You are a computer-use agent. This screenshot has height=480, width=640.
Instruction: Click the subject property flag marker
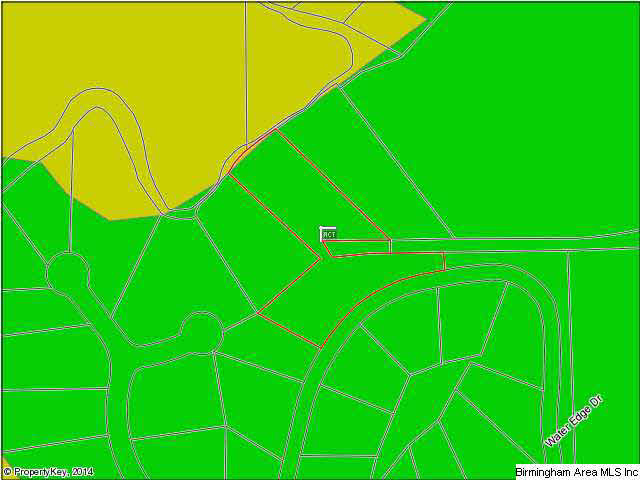328,234
